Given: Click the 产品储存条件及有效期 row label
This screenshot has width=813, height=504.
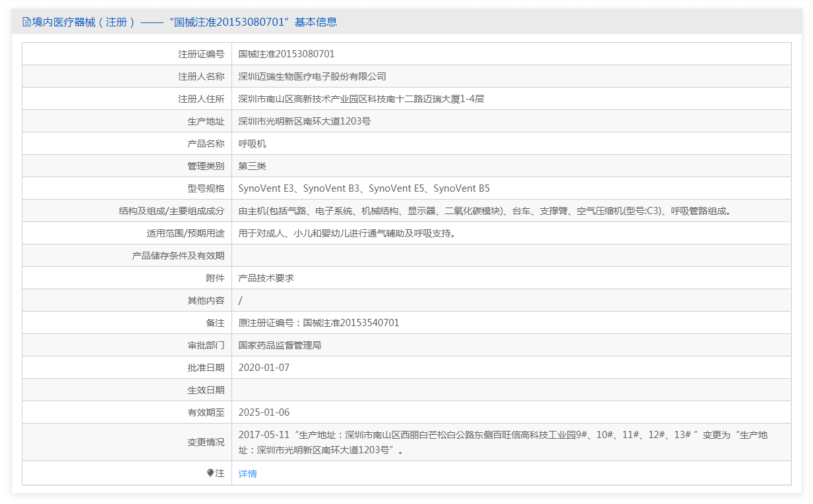Looking at the screenshot, I should 178,256.
